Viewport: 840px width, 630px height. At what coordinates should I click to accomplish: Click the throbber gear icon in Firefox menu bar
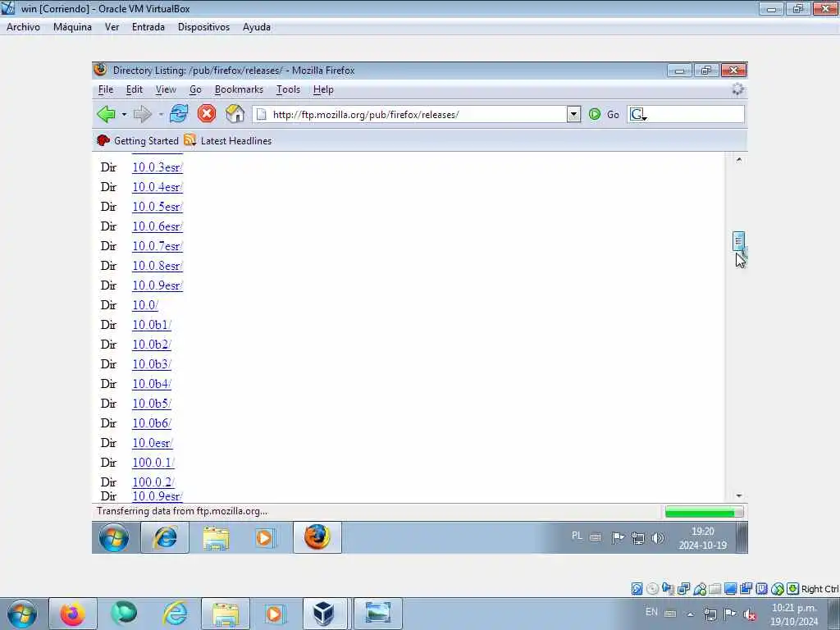point(737,89)
